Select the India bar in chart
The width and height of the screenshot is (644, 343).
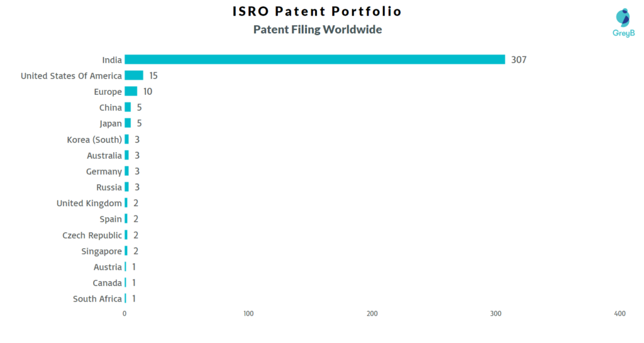315,60
